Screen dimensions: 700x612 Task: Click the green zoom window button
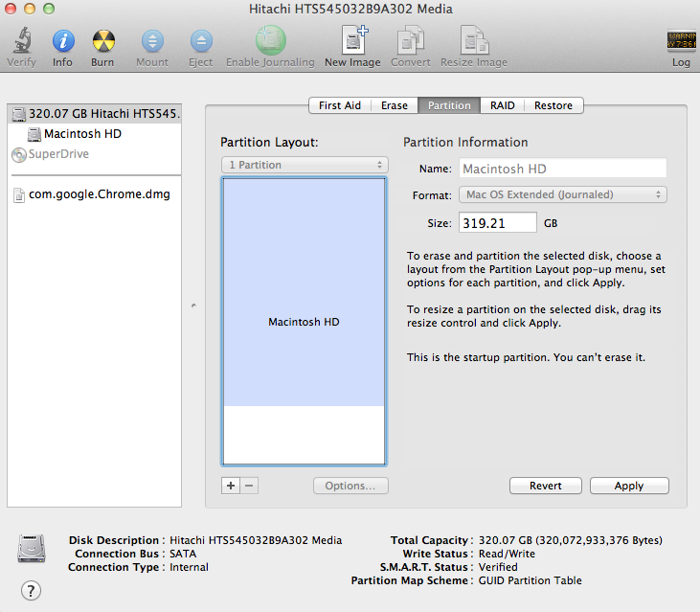(x=49, y=9)
